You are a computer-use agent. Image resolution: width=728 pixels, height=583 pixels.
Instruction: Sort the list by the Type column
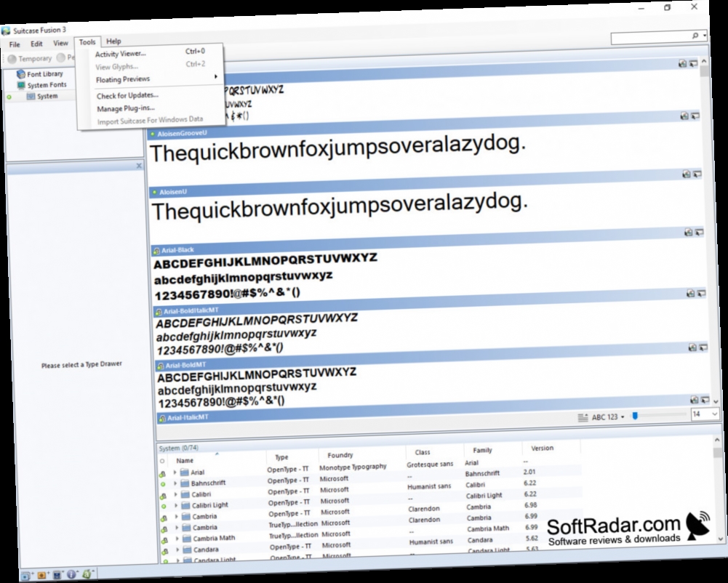pos(281,457)
